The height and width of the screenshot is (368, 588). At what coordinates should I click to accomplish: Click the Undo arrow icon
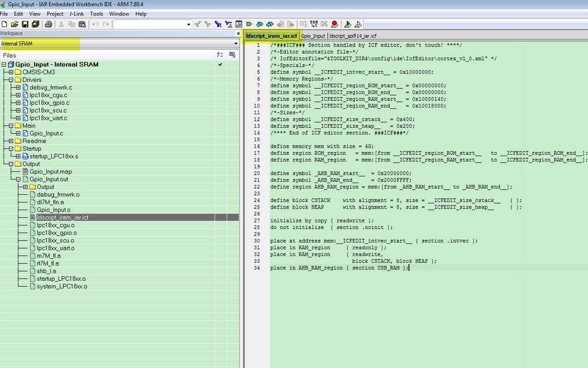click(95, 24)
